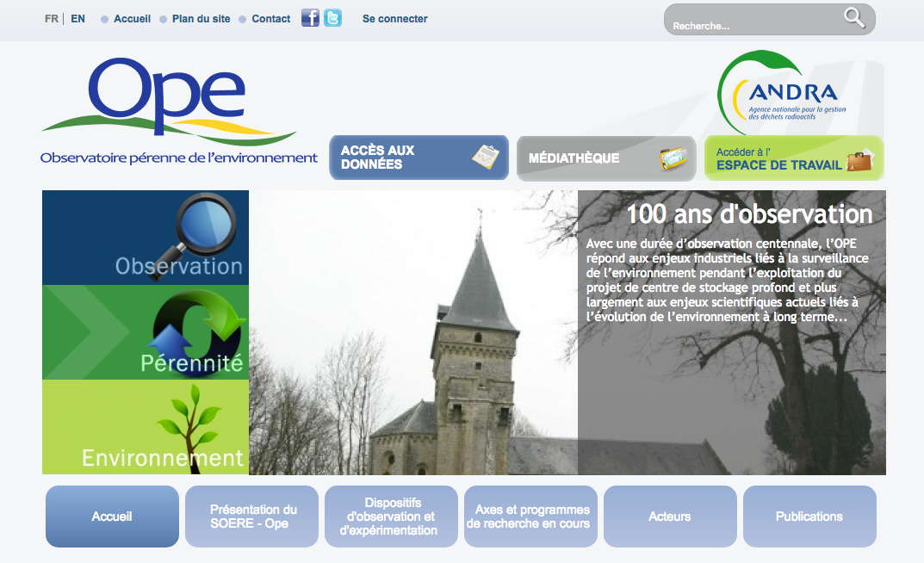Select the Pérennité tile
The height and width of the screenshot is (563, 924).
[x=146, y=333]
